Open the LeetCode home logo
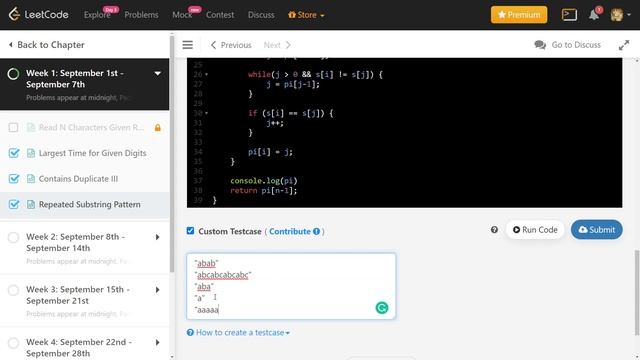Image resolution: width=640 pixels, height=360 pixels. pos(38,15)
